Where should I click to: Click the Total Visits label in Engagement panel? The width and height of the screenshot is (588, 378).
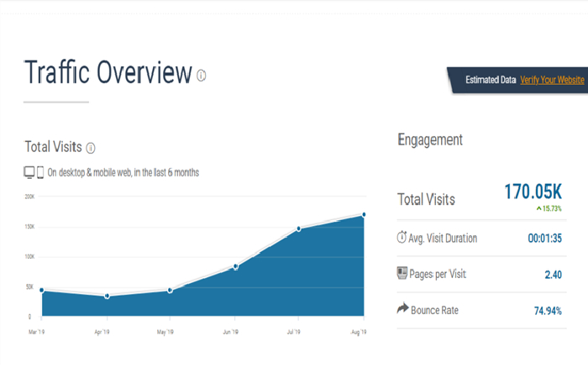426,199
